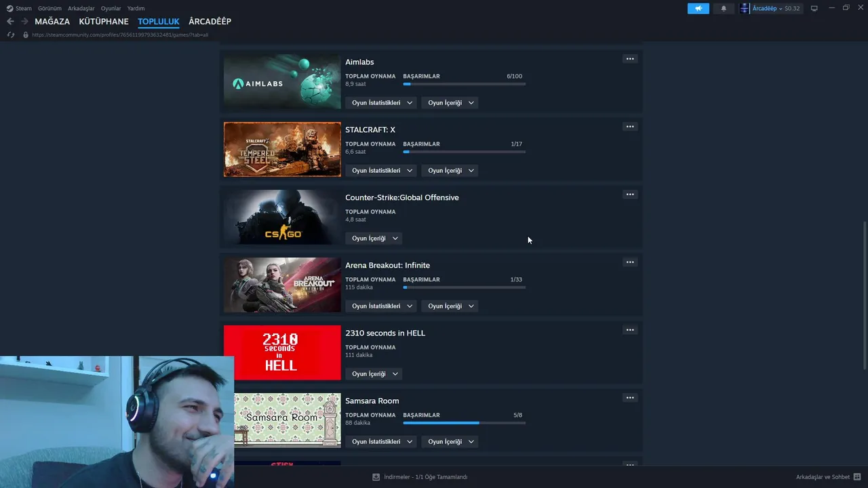Screen dimensions: 868x488
Task: Click the Samsara Room game thumbnail
Action: pos(288,421)
